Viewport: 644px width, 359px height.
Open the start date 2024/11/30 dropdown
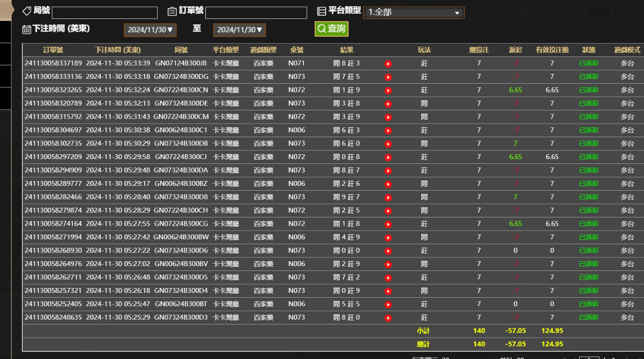click(x=150, y=29)
